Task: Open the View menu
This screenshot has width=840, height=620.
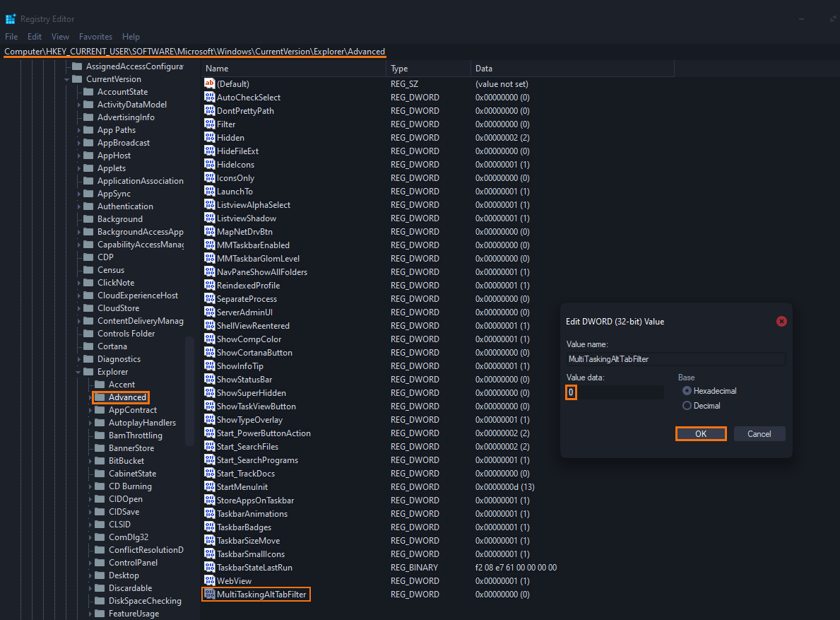Action: [60, 37]
